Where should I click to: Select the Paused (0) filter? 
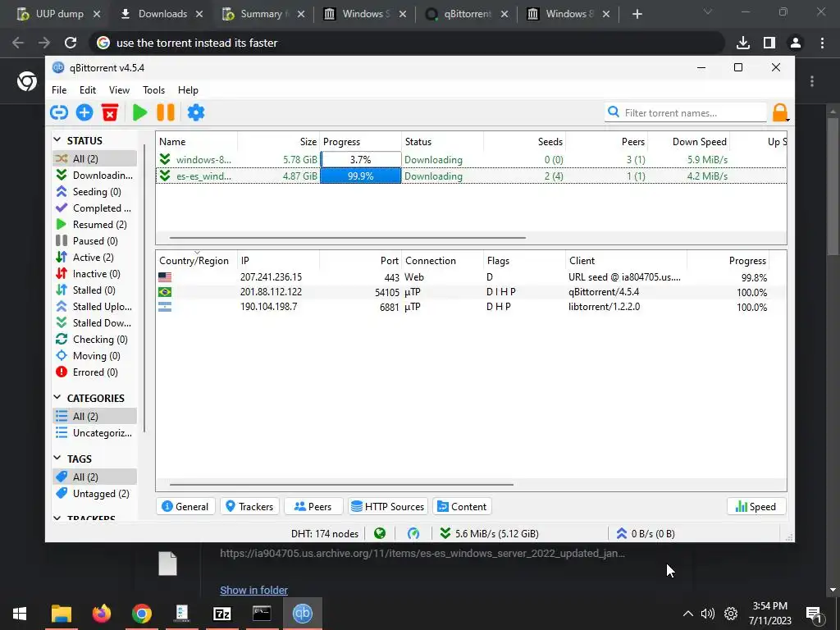[95, 240]
